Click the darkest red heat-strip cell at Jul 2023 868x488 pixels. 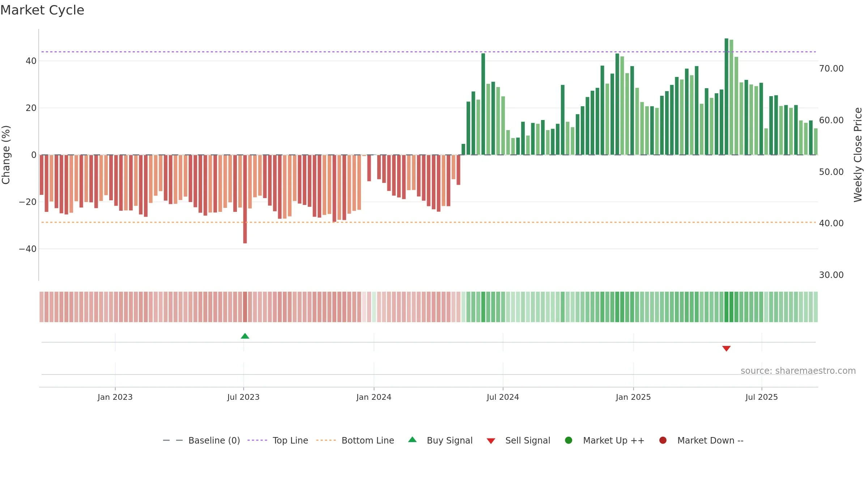[x=245, y=307]
